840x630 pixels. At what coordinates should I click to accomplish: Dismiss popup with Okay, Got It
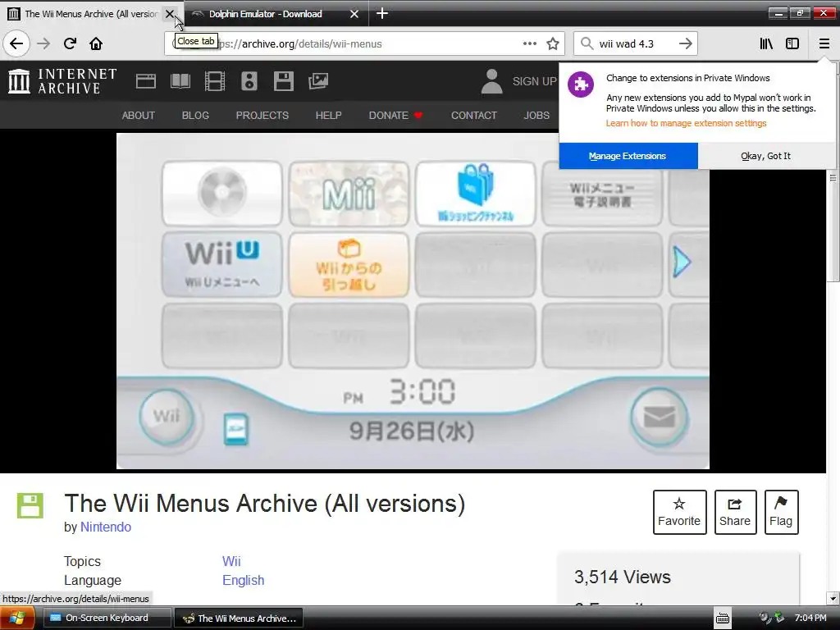[765, 156]
